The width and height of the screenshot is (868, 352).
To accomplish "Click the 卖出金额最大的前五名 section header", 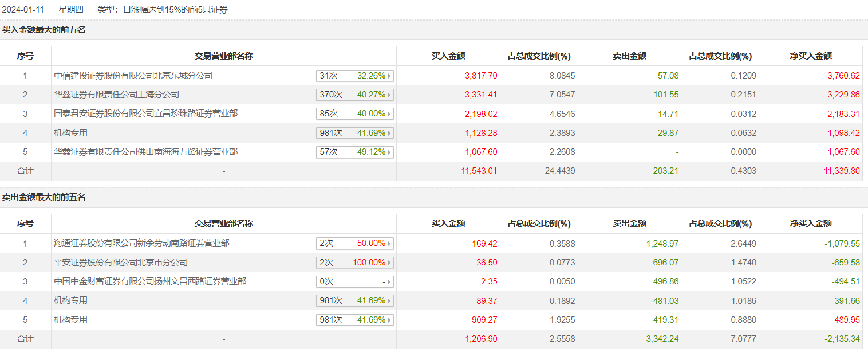I will point(44,197).
